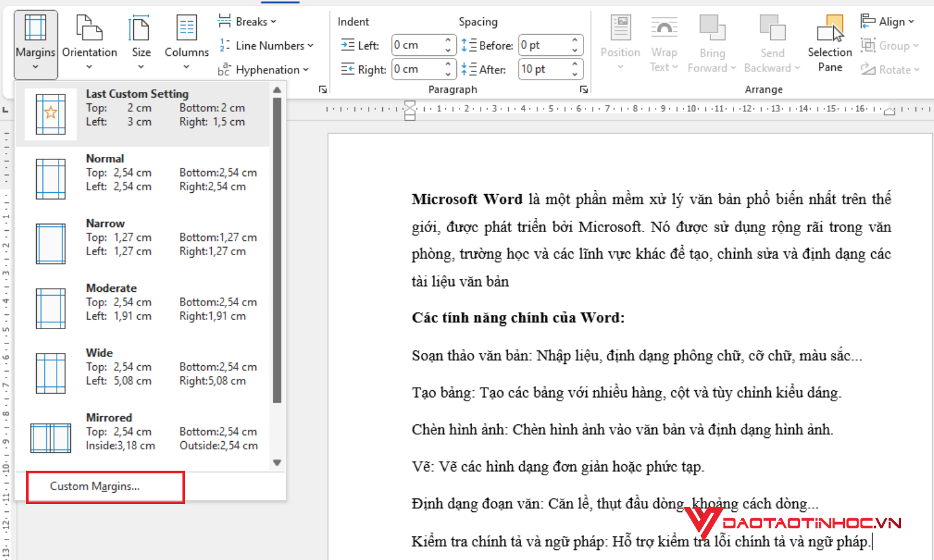This screenshot has height=560, width=934.
Task: Open the Hyphenation dropdown
Action: [263, 70]
